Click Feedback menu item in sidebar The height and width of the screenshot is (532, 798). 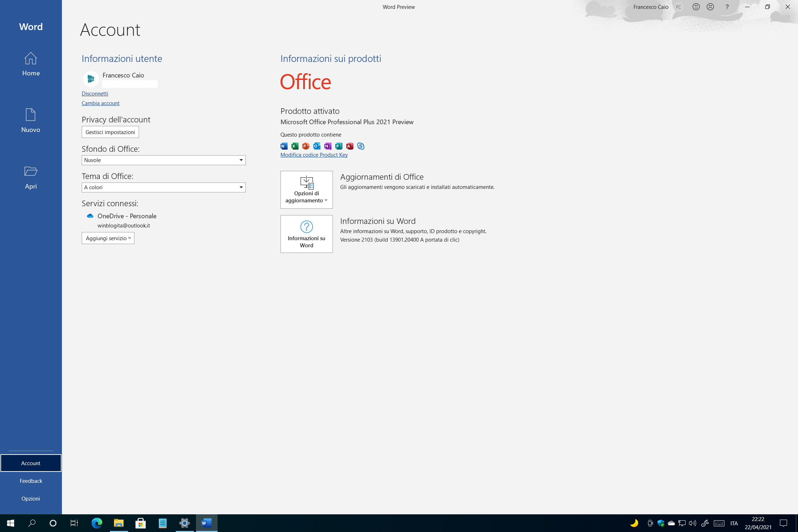(x=31, y=481)
